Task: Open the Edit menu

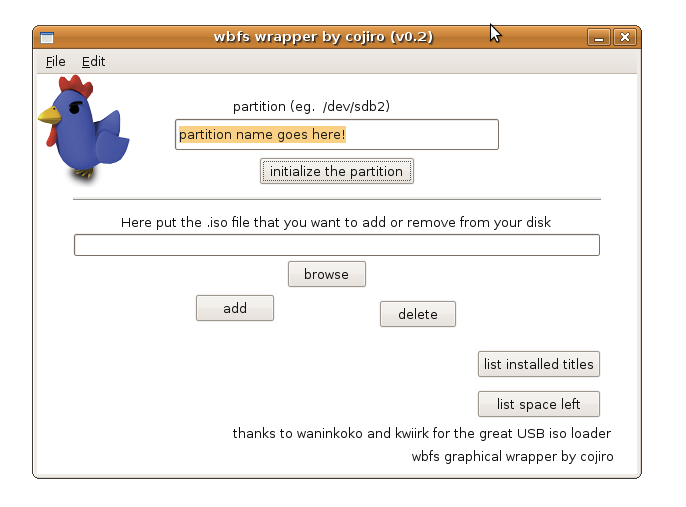Action: (x=93, y=61)
